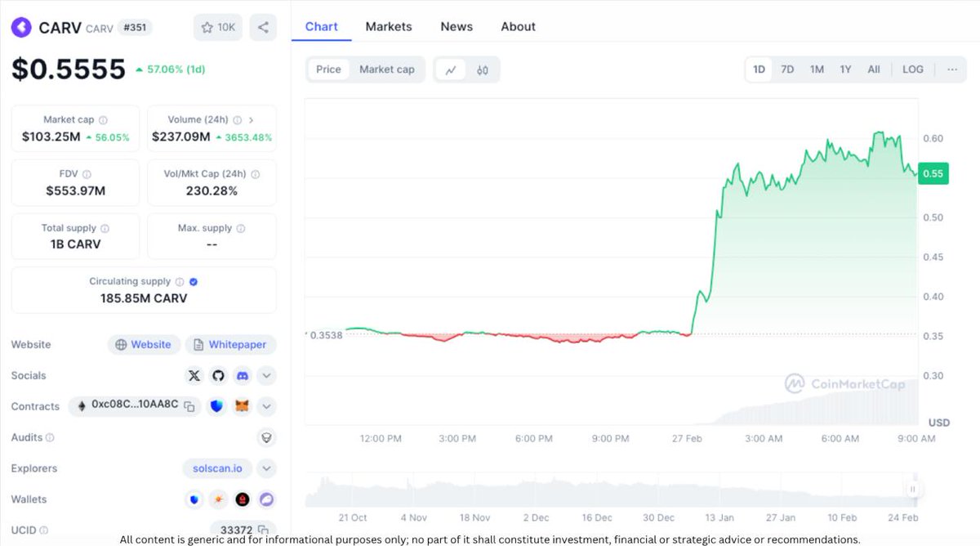This screenshot has width=980, height=546.
Task: Add CARV to watchlist star button
Action: 218,28
